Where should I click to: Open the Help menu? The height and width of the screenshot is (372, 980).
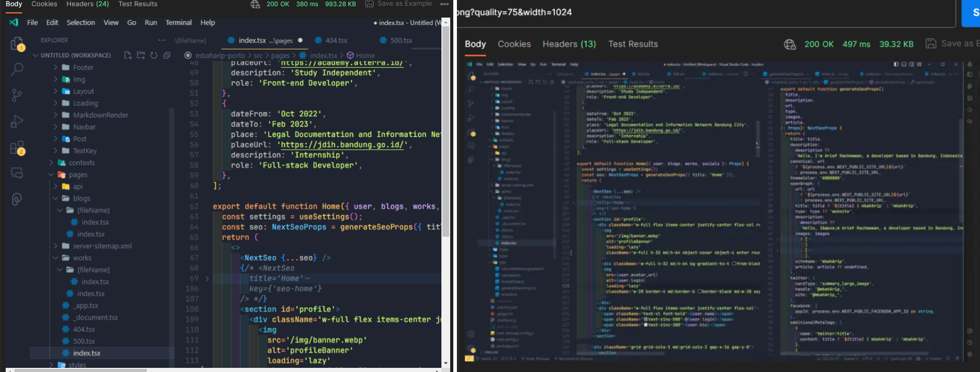coord(207,23)
